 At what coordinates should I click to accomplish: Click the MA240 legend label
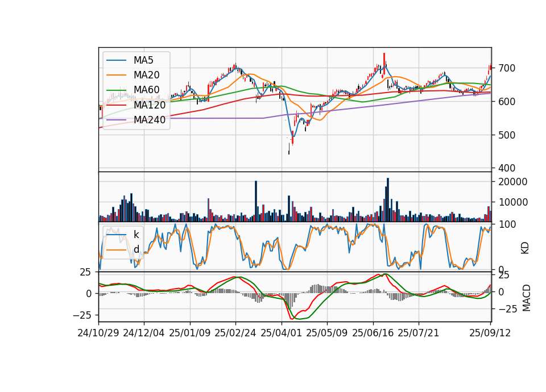150,120
